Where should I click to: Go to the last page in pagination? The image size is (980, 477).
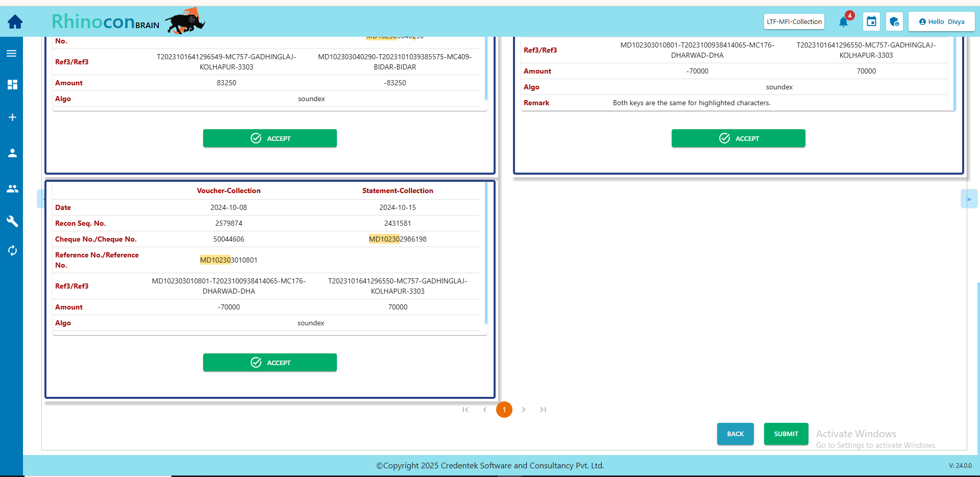pyautogui.click(x=543, y=410)
